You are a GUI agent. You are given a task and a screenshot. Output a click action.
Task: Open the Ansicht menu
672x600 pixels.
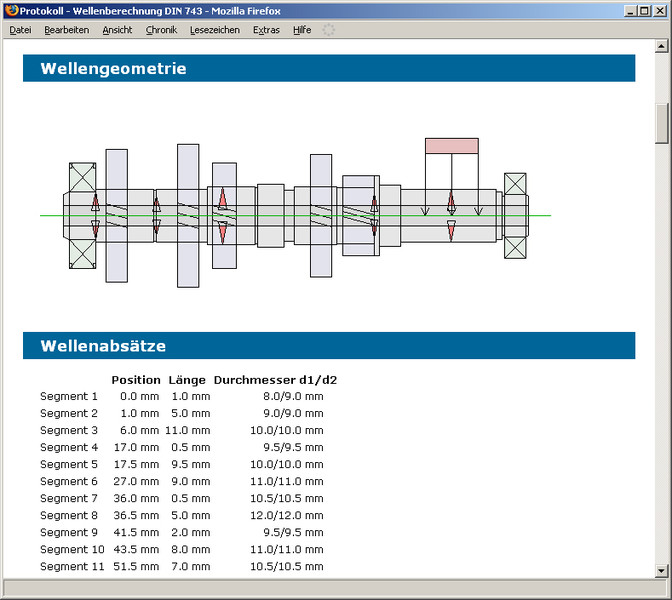click(x=117, y=30)
